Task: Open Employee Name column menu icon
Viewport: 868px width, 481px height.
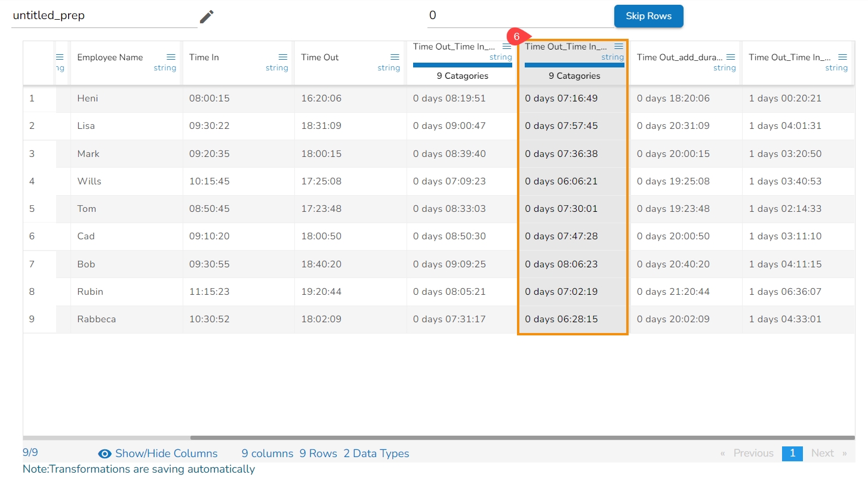Action: 171,57
